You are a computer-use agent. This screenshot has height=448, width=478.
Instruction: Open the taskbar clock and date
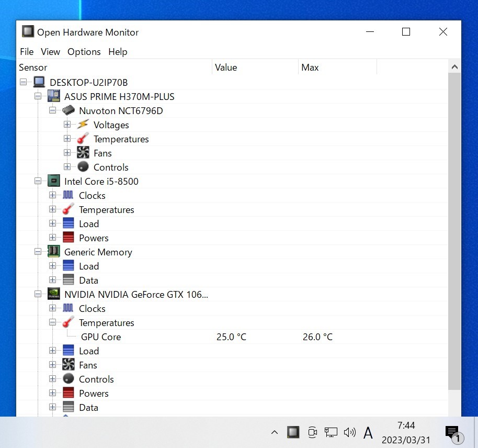(406, 432)
